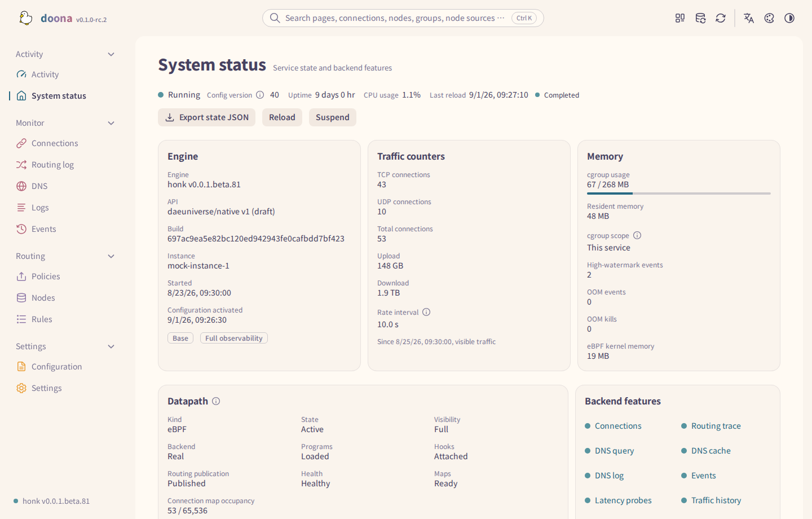Collapse the Settings sidebar section
Screen dimensions: 812x519
pyautogui.click(x=111, y=346)
